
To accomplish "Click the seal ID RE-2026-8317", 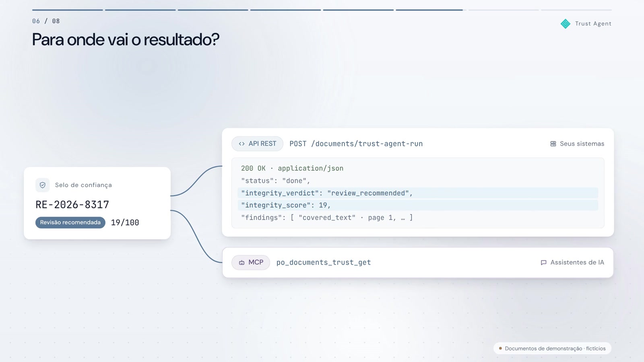I will 72,205.
